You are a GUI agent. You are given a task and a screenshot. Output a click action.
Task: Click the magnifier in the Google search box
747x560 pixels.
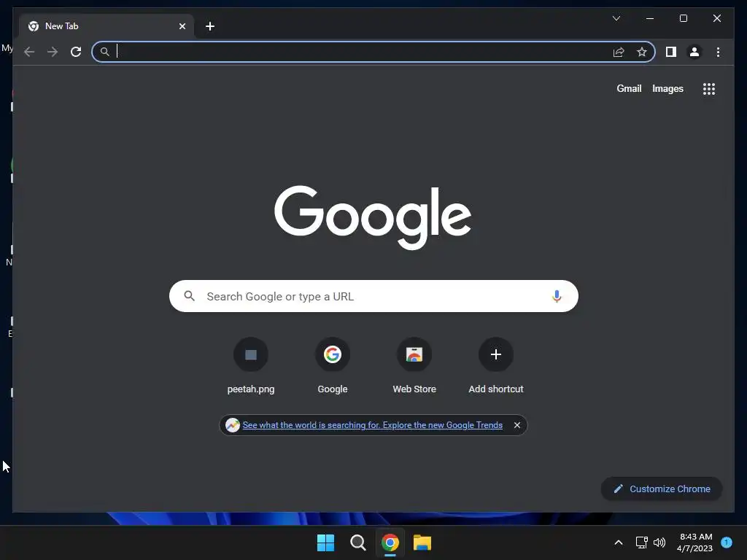189,296
